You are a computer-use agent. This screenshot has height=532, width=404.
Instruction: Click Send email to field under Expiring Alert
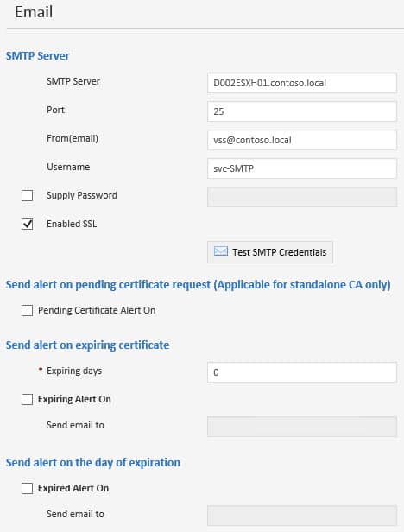[302, 427]
